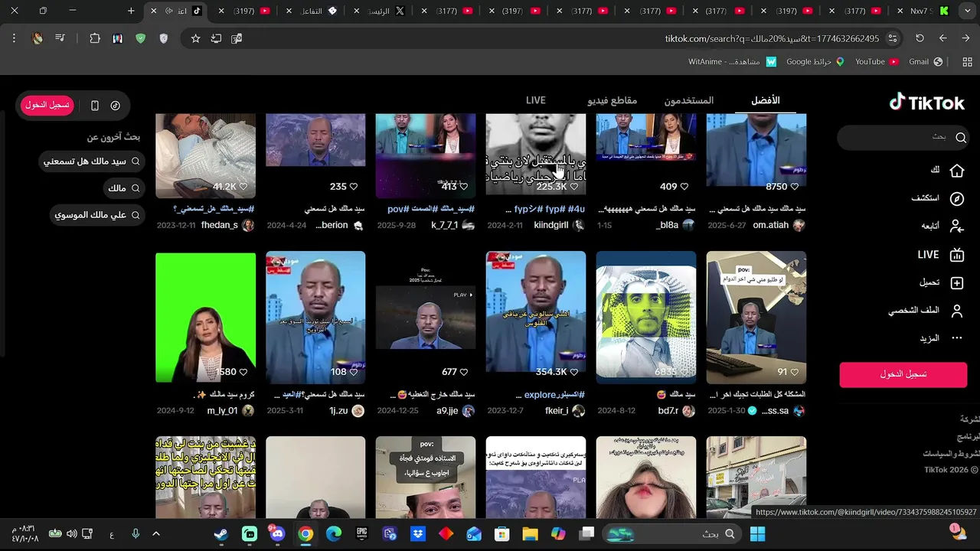The width and height of the screenshot is (980, 551).
Task: Open video thumbnail with 677 likes
Action: 426,317
